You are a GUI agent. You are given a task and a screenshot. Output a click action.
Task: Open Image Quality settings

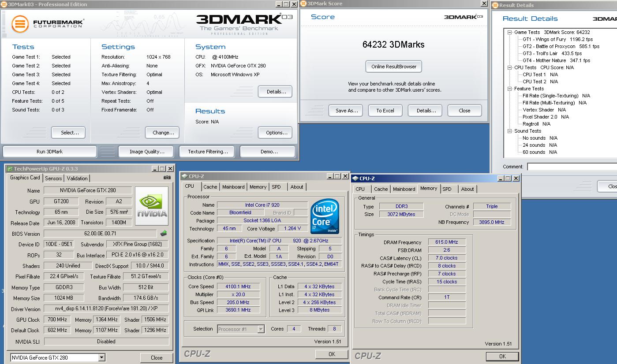point(147,152)
